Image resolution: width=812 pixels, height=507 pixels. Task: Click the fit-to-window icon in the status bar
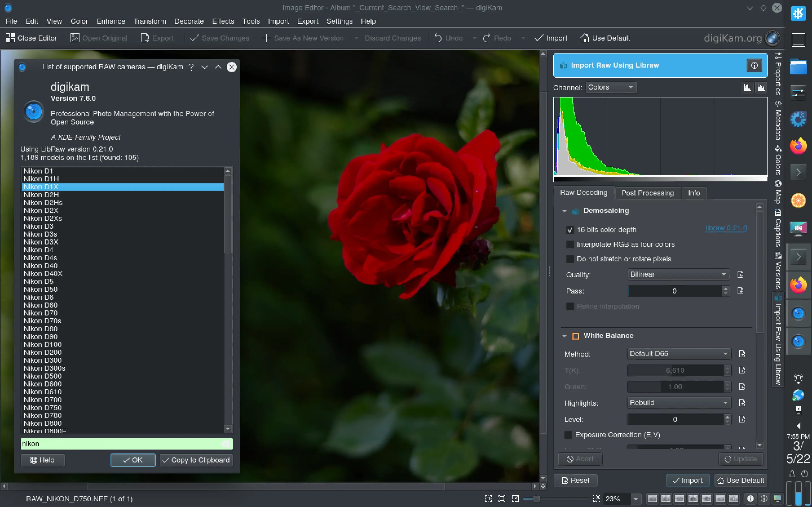(x=502, y=499)
